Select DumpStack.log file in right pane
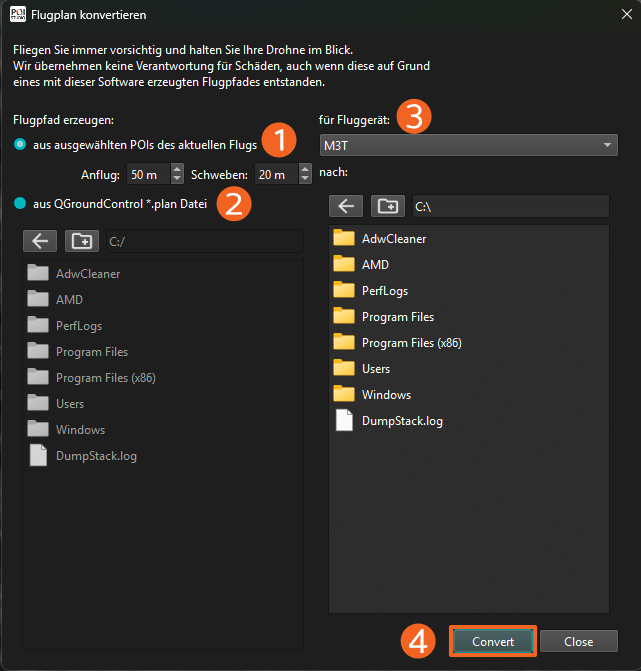The image size is (641, 671). 401,421
